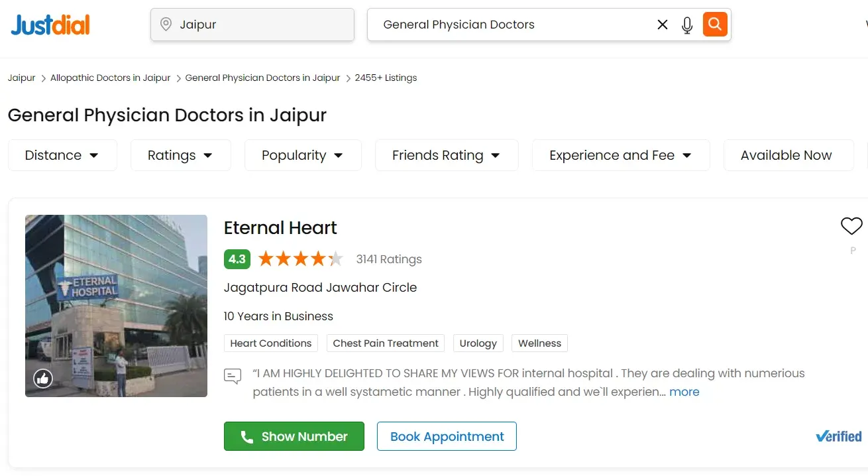
Task: Start voice search with the microphone icon
Action: coord(687,25)
